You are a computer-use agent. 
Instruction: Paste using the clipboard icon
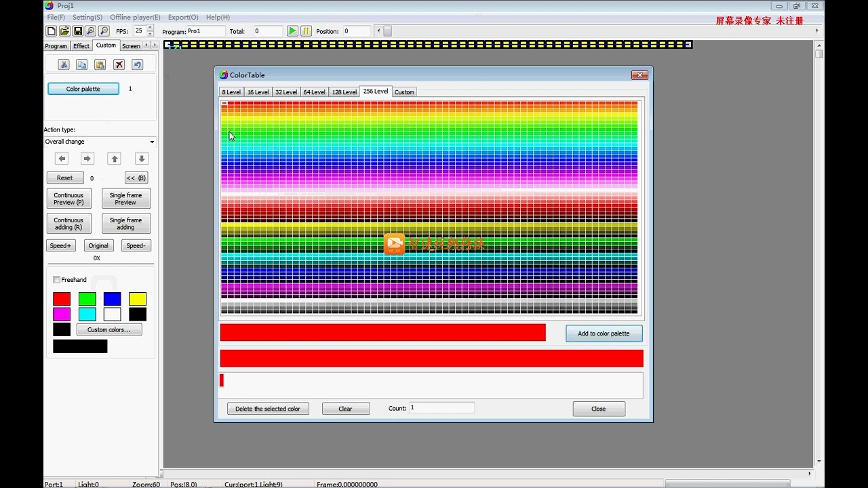[x=100, y=64]
